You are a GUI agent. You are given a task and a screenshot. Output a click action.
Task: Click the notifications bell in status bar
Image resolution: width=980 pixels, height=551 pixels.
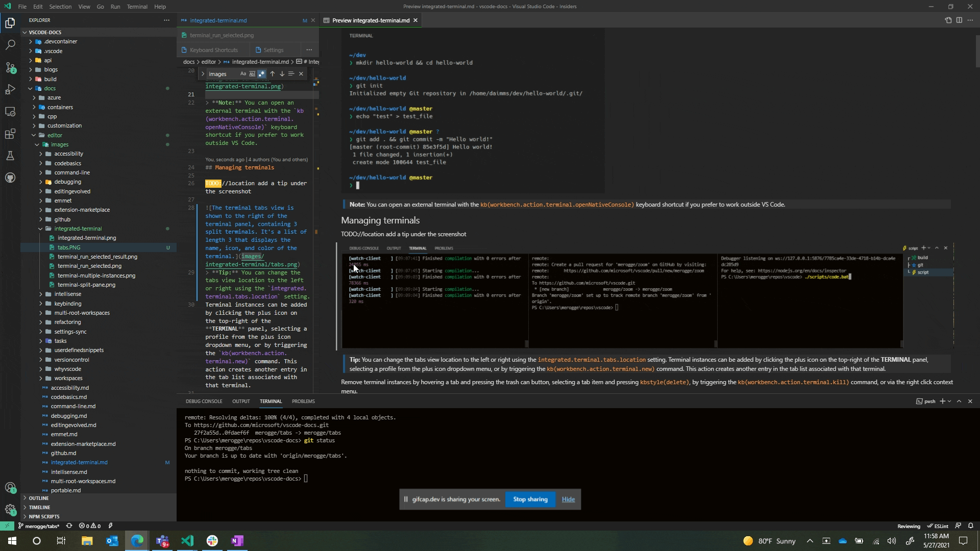click(971, 525)
